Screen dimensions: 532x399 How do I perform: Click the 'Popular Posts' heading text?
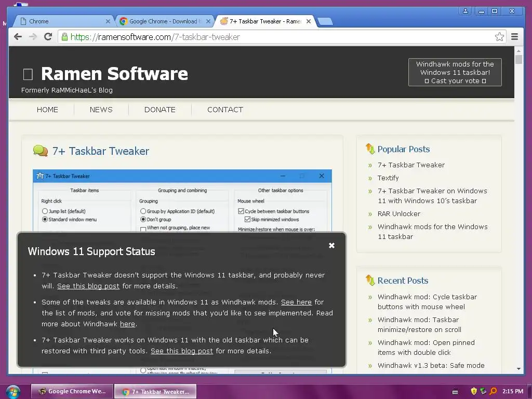(x=403, y=149)
